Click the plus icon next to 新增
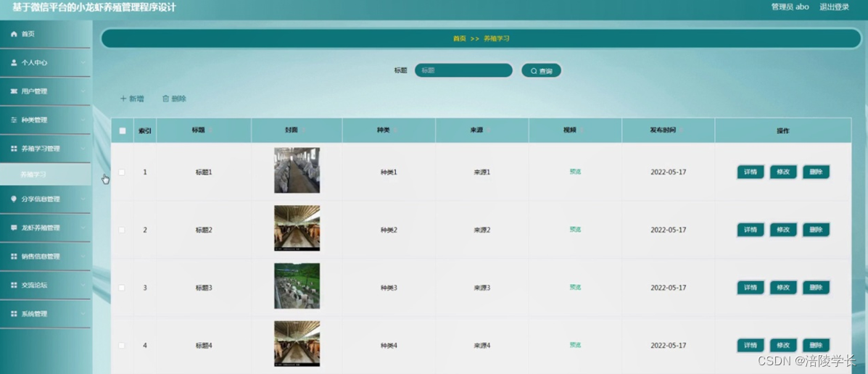The image size is (868, 374). [123, 99]
